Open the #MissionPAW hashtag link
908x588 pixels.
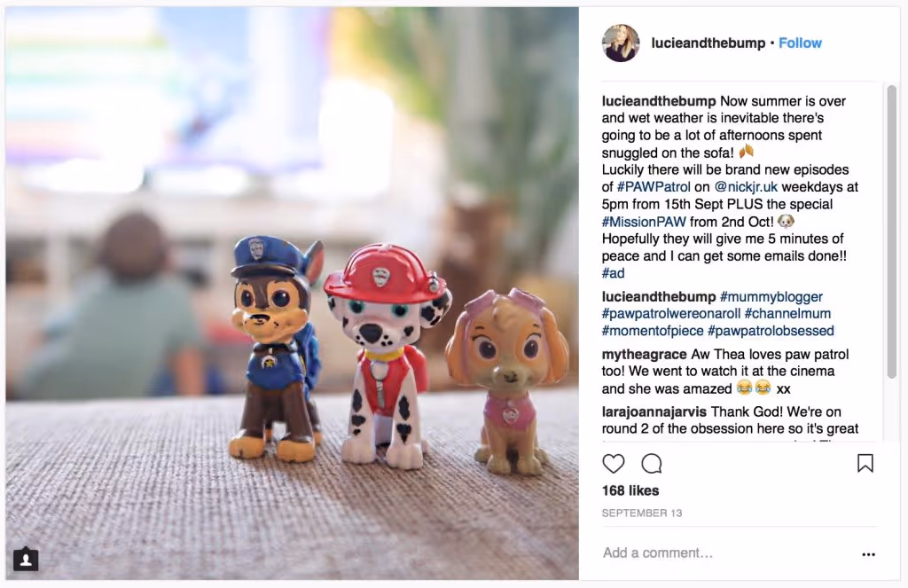[x=644, y=222]
